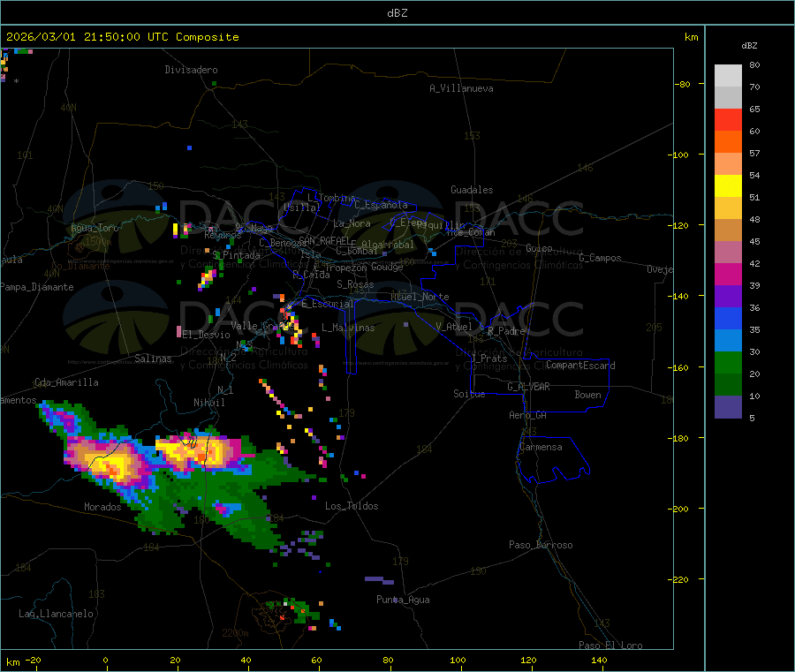
Task: Click the Agua_Toro location label
Action: 95,228
